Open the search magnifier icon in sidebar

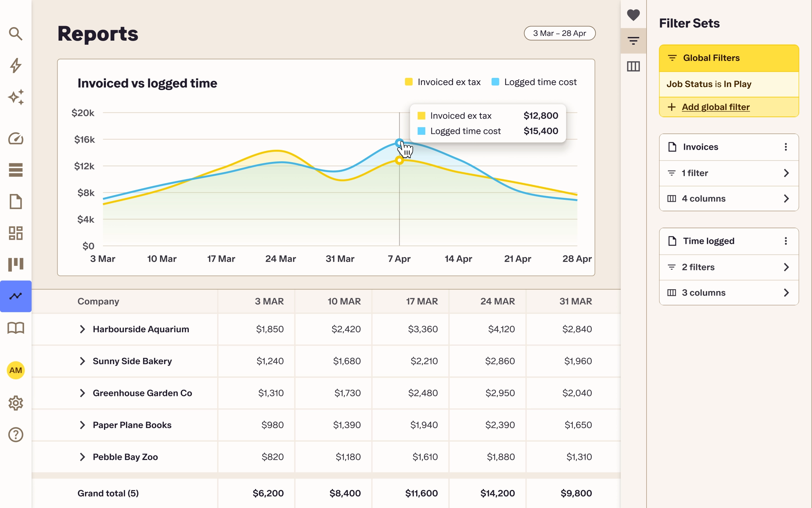(x=16, y=34)
